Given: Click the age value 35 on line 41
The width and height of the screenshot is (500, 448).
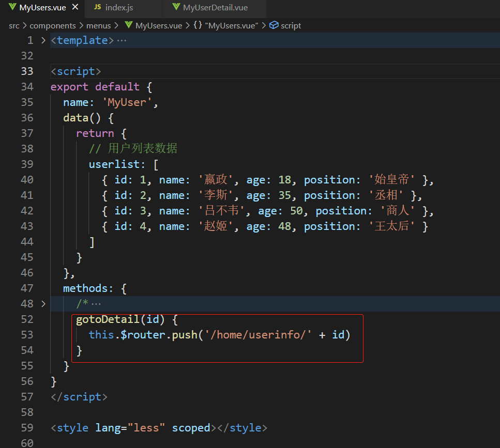Looking at the screenshot, I should click(285, 195).
